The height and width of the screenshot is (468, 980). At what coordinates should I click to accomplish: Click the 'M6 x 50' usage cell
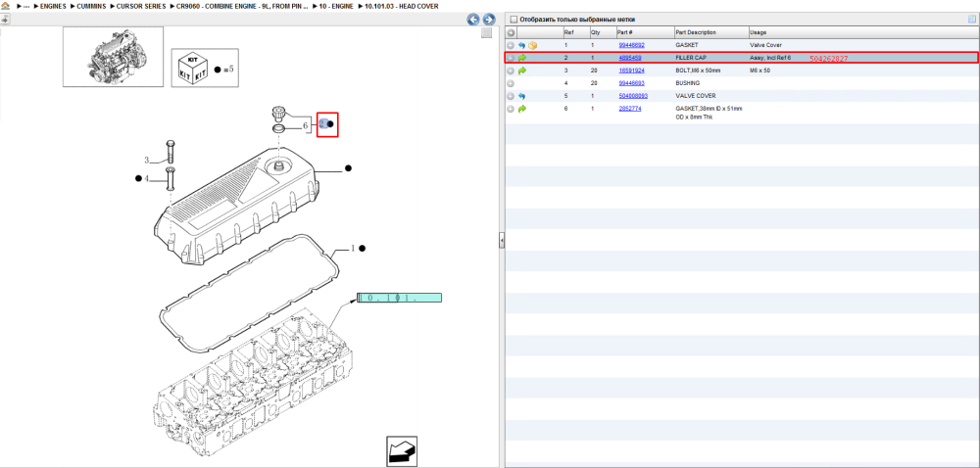(x=760, y=70)
